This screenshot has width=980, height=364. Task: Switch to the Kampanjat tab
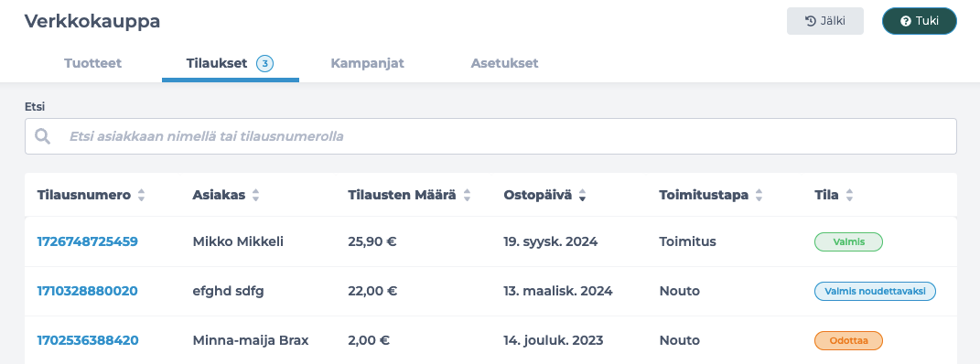click(x=368, y=63)
